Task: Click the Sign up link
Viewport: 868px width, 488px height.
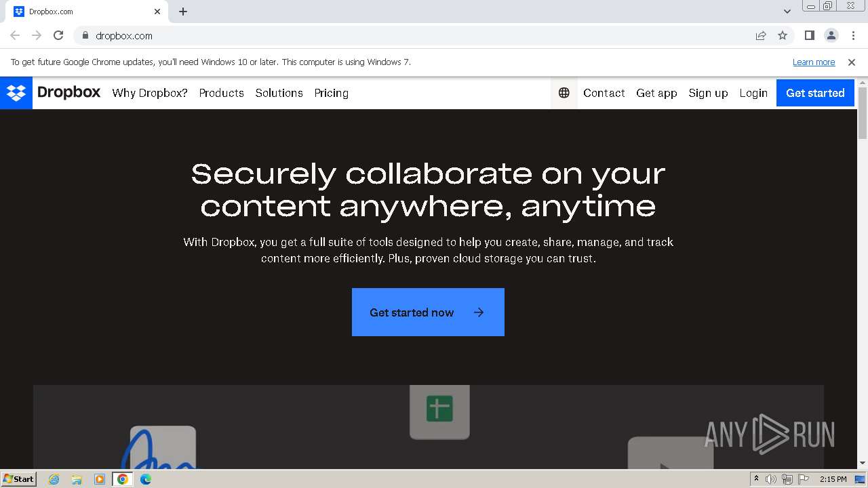Action: (x=708, y=93)
